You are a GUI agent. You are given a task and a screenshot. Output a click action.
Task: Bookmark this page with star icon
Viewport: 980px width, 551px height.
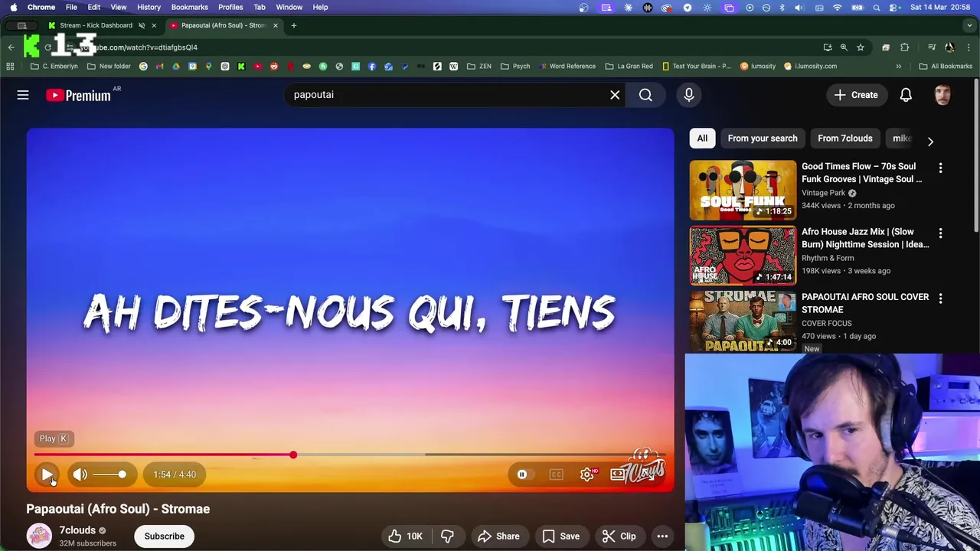pos(861,47)
